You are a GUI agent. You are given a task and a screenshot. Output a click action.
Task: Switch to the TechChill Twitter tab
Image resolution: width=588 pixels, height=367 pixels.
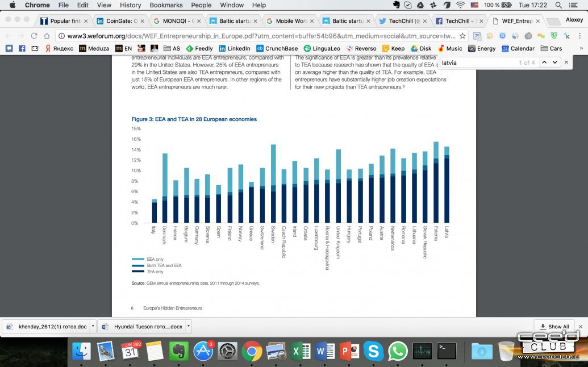403,21
